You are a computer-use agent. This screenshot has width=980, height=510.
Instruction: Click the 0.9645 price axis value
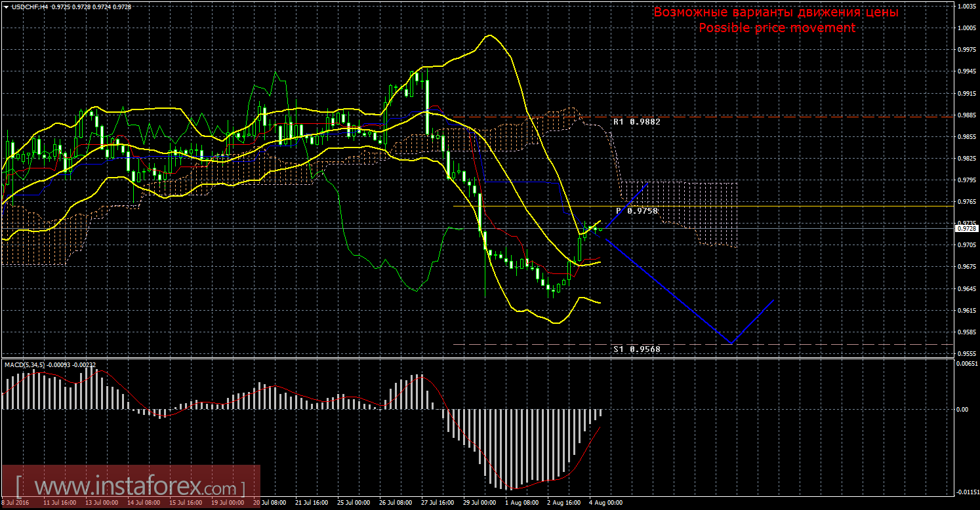[966, 288]
